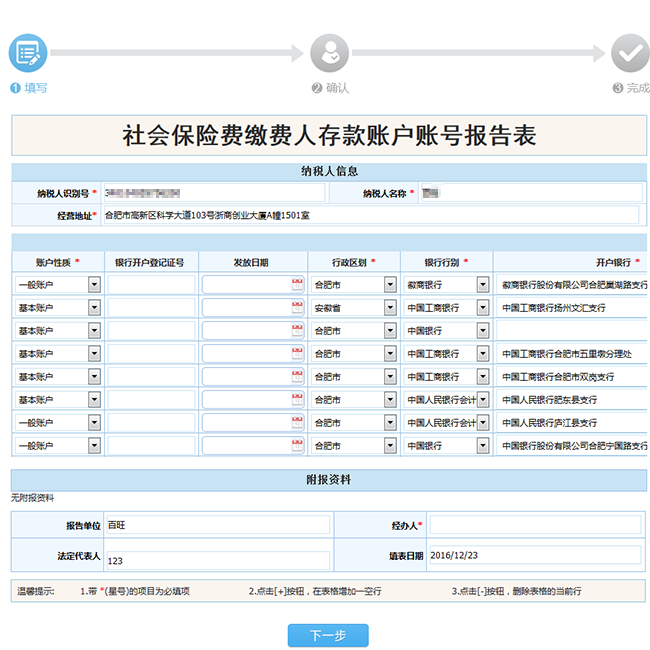Click 开户银行 field 徽商银行股份有限公司合肥黄湖路支行
This screenshot has width=650, height=650.
tap(572, 284)
